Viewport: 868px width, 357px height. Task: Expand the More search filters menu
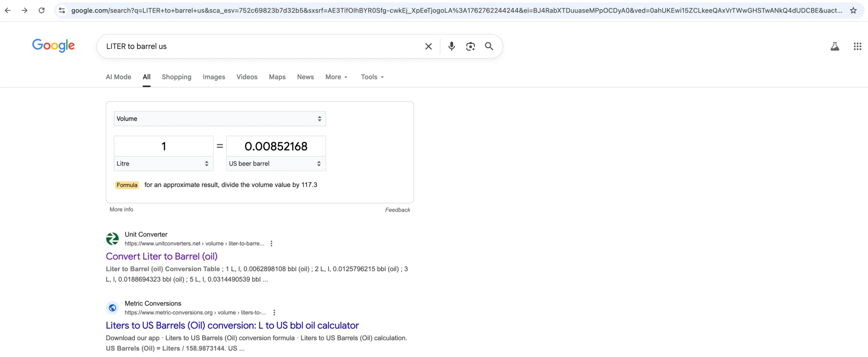(x=336, y=77)
